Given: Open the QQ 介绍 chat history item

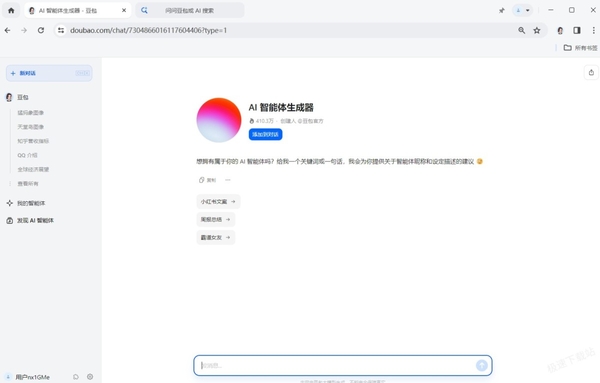Looking at the screenshot, I should tap(27, 155).
